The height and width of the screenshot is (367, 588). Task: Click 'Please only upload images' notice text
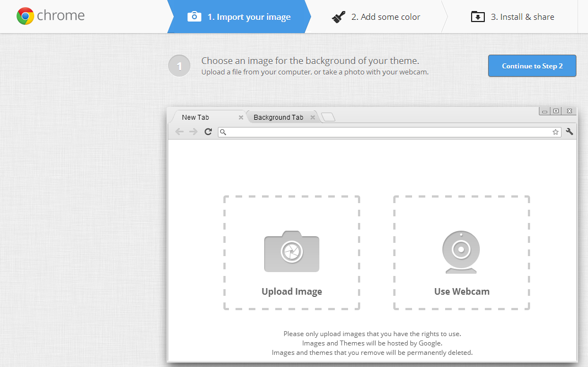click(372, 333)
